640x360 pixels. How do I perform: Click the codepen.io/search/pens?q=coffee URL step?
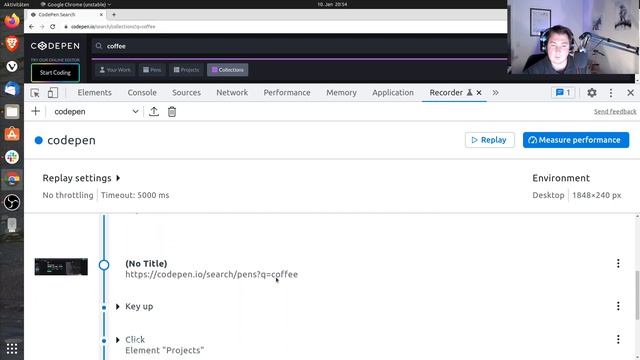(211, 274)
